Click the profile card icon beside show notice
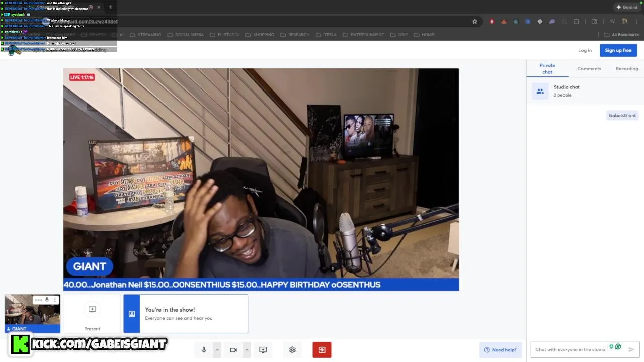The width and height of the screenshot is (644, 362). pos(132,314)
